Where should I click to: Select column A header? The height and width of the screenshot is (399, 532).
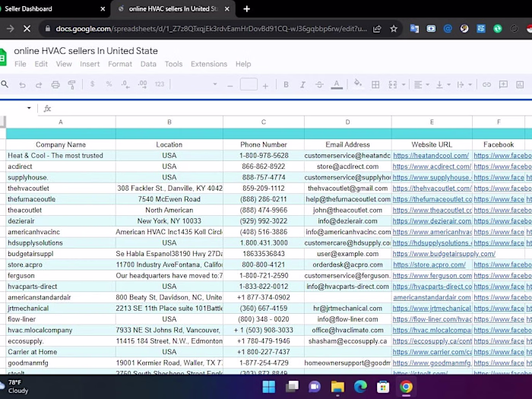point(61,122)
